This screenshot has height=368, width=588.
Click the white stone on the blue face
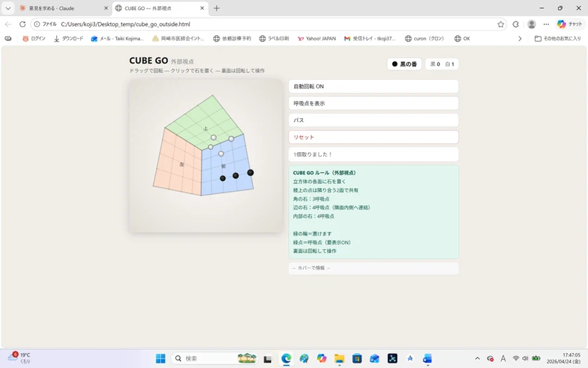point(221,153)
